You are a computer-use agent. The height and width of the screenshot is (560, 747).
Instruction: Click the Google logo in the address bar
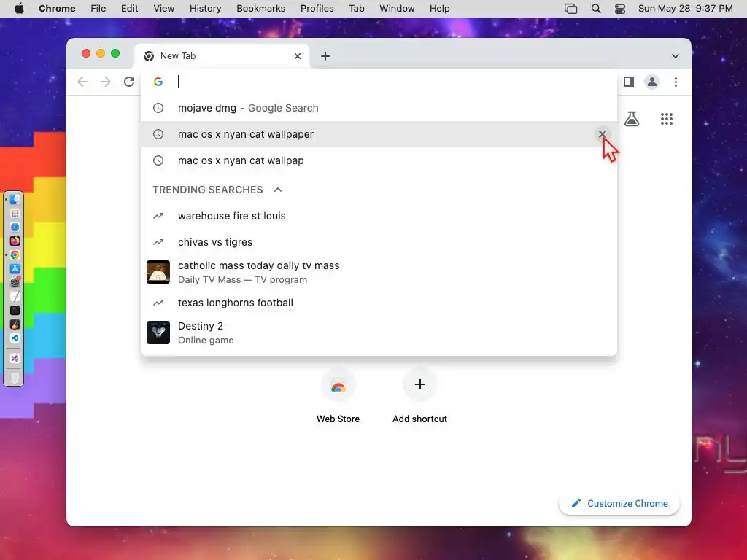coord(158,82)
